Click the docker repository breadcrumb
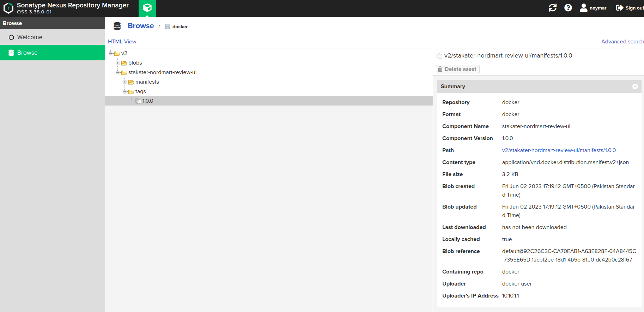Image resolution: width=644 pixels, height=312 pixels. (180, 27)
